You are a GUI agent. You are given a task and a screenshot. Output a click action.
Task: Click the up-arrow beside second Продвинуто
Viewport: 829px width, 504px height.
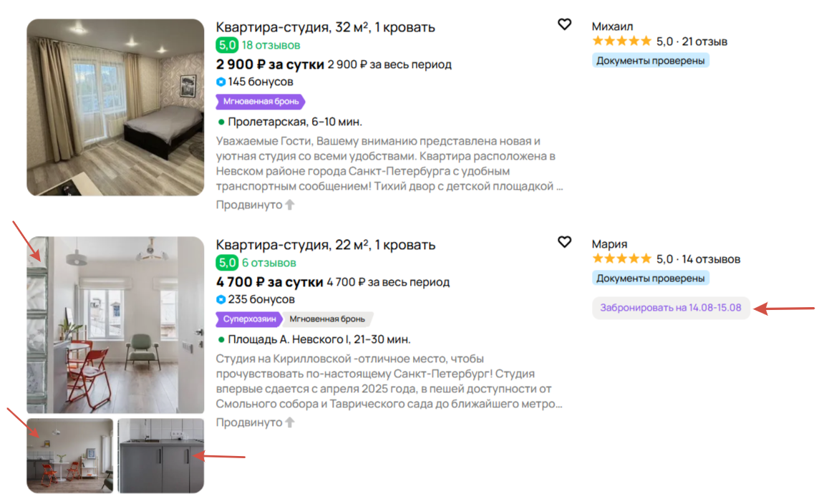click(290, 422)
